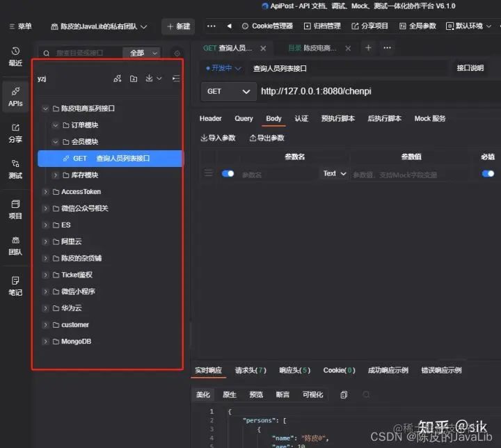
Task: Toggle the 必填 required switch
Action: click(488, 173)
